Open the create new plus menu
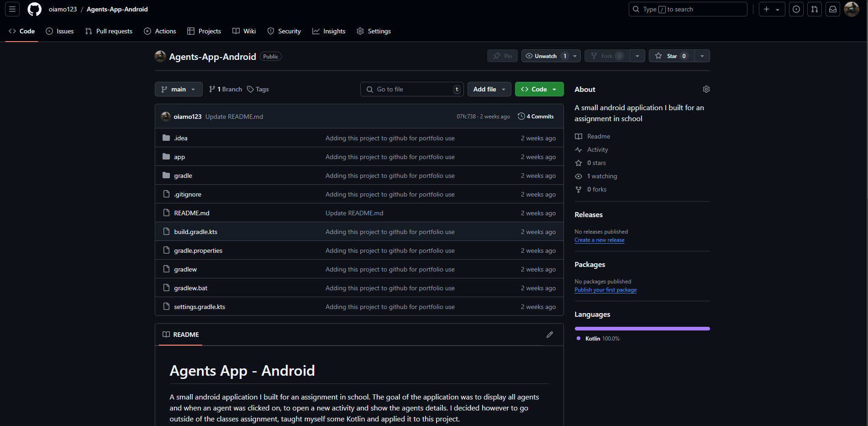The height and width of the screenshot is (426, 868). click(x=771, y=9)
